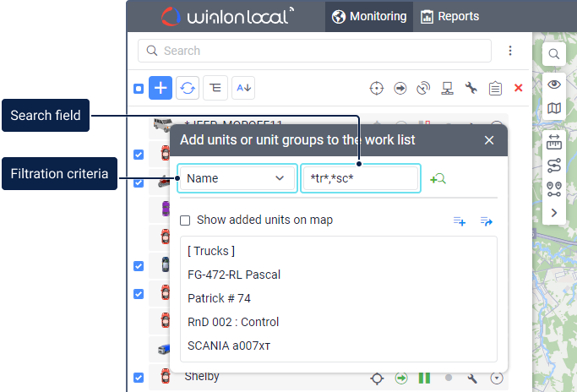Screen dimensions: 577x392
Task: Switch to the Monitoring tab
Action: [x=369, y=17]
